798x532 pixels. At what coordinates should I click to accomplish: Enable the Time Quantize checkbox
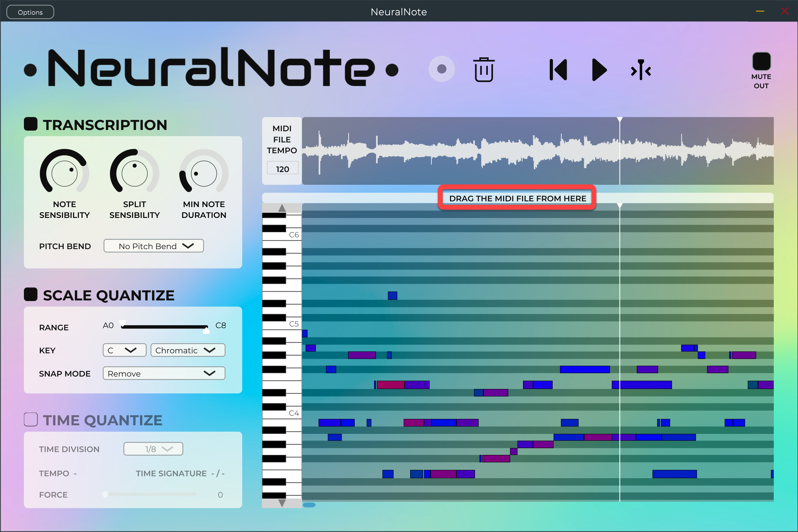point(31,420)
